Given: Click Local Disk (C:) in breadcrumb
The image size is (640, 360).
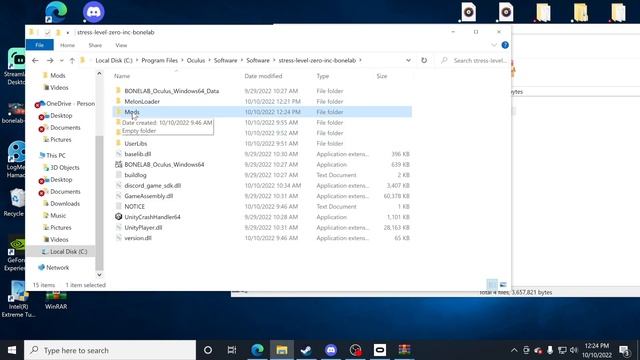Looking at the screenshot, I should [x=114, y=60].
